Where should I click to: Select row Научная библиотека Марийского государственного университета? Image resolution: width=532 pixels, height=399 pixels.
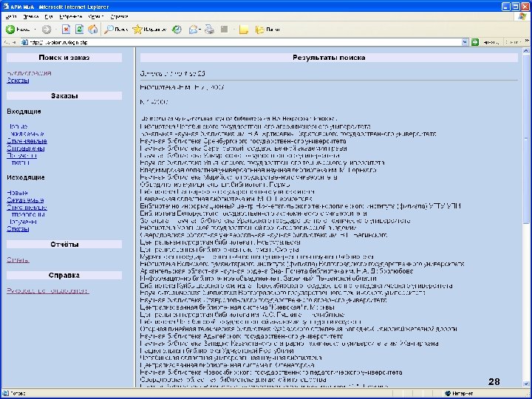click(x=239, y=177)
